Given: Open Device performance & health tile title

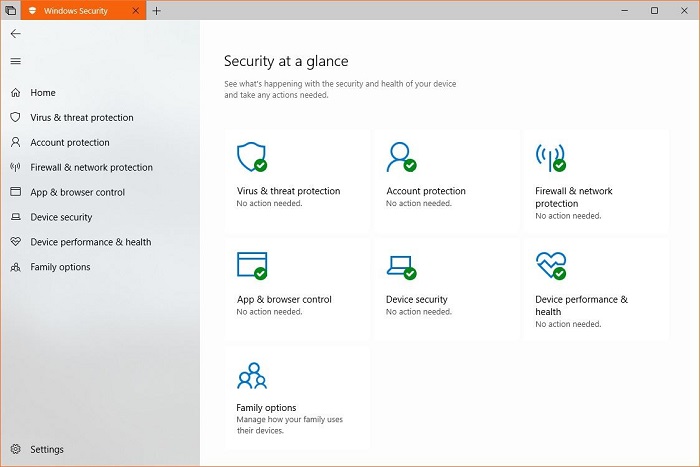Looking at the screenshot, I should pyautogui.click(x=581, y=305).
